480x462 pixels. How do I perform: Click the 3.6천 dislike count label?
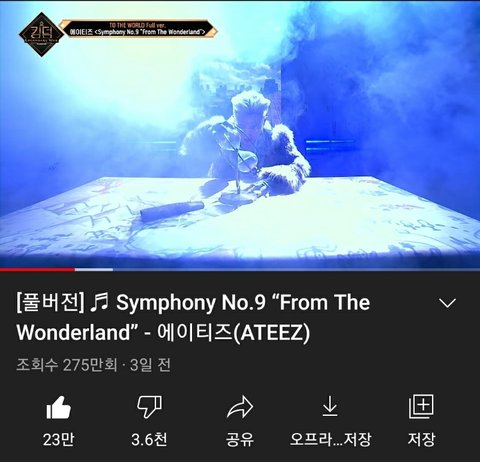click(149, 439)
